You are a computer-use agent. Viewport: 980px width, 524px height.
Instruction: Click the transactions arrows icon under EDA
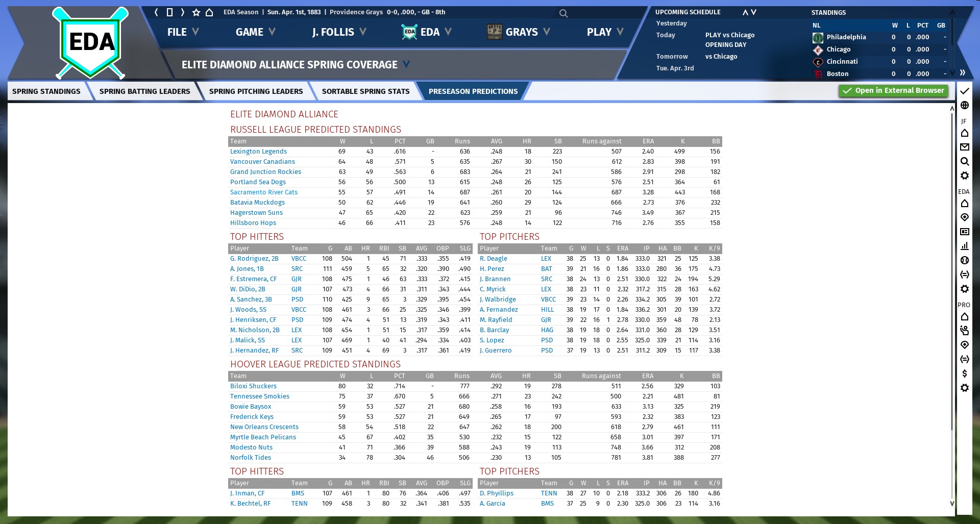964,275
